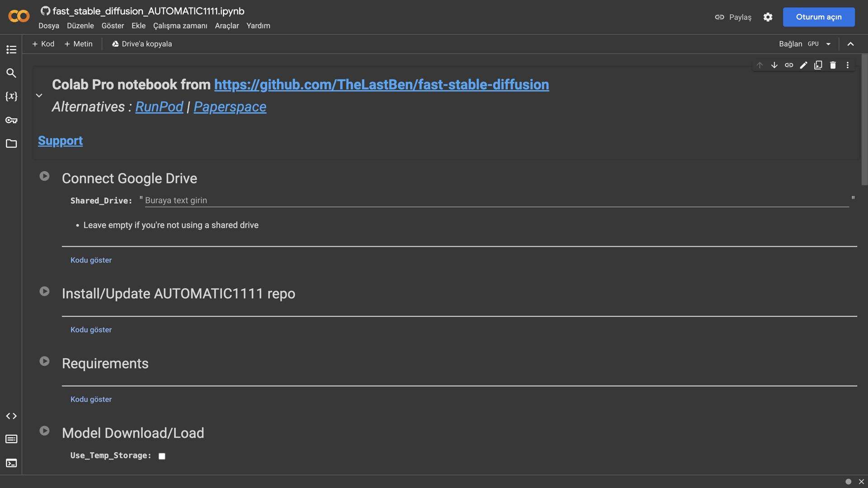Open the Bağlan GPU dropdown arrow

coord(828,44)
